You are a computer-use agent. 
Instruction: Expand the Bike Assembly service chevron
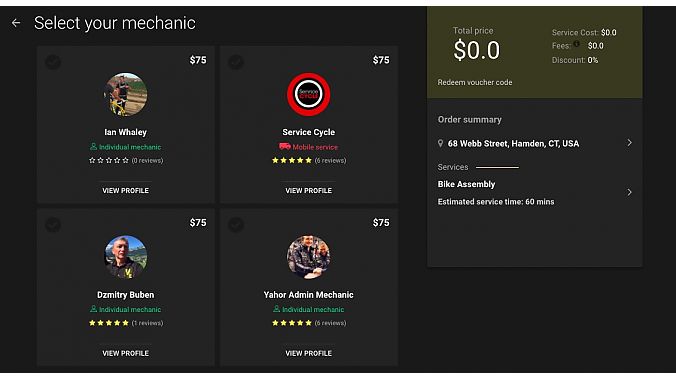point(629,192)
